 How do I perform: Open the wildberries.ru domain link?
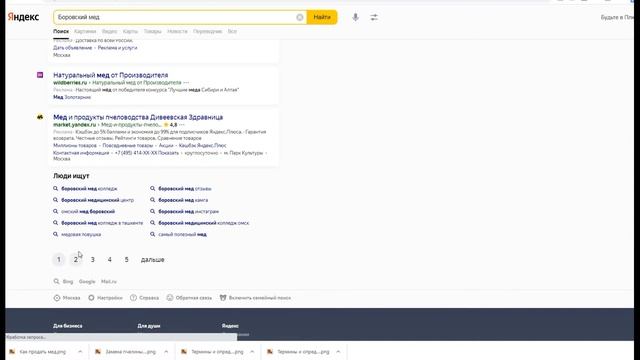(x=70, y=82)
